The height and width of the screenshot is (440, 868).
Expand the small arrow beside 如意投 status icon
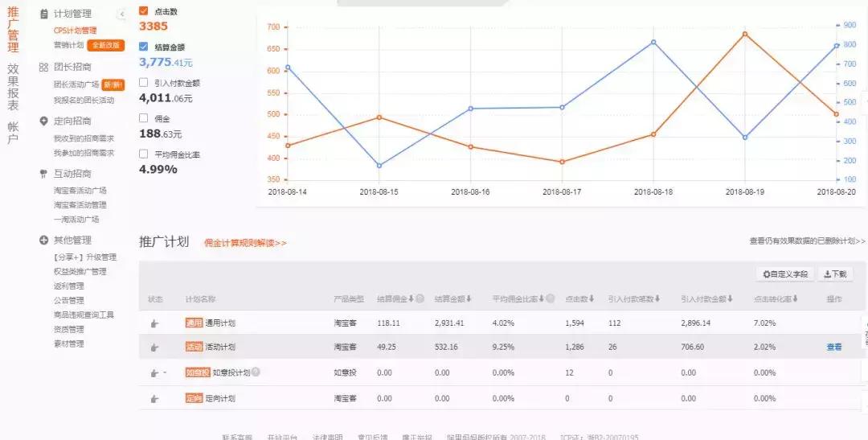coord(165,373)
